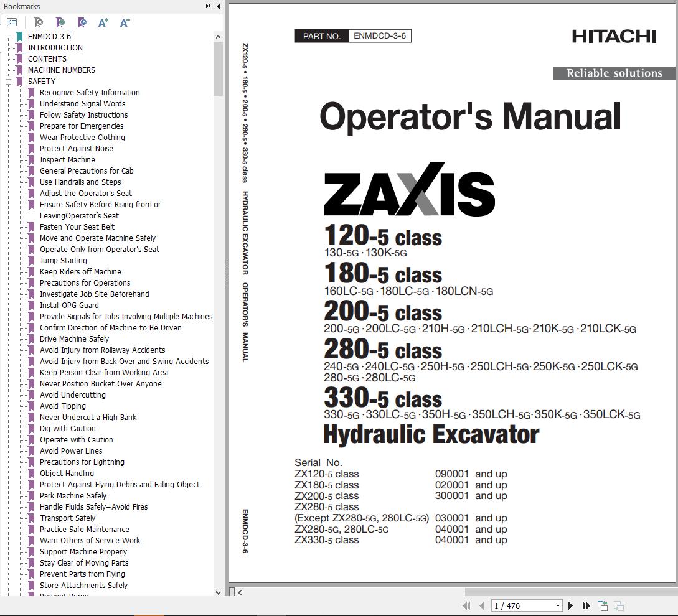This screenshot has width=678, height=616.
Task: Open the ENMDCD-3-6 root bookmark
Action: pos(49,36)
